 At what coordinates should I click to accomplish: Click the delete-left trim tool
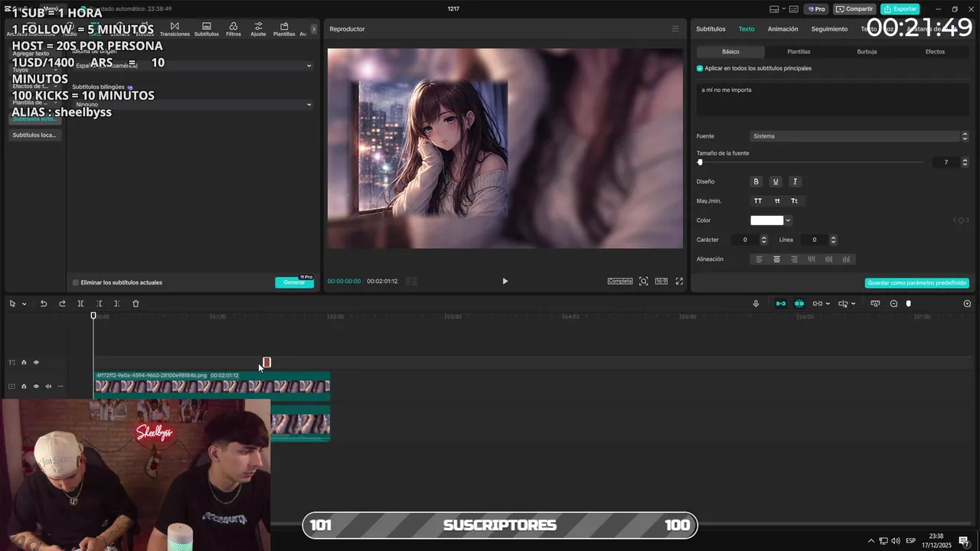(99, 304)
